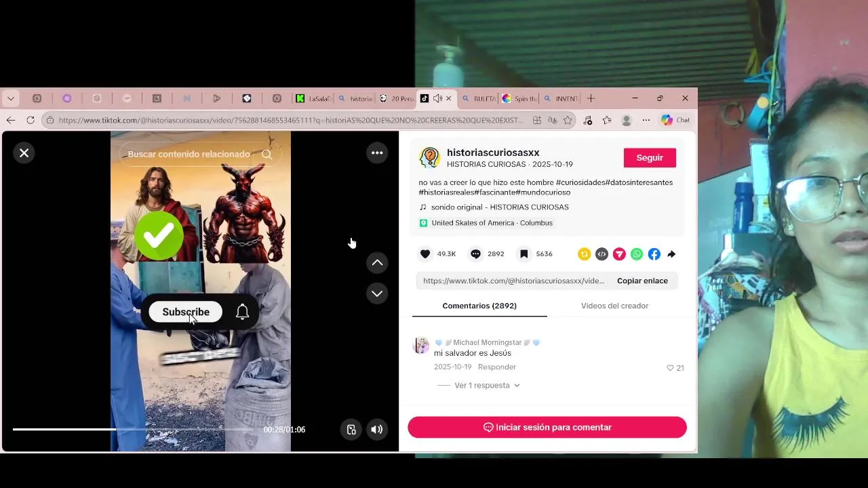Viewport: 868px width, 488px height.
Task: Like the comment mi salvador es Jesús
Action: (671, 368)
